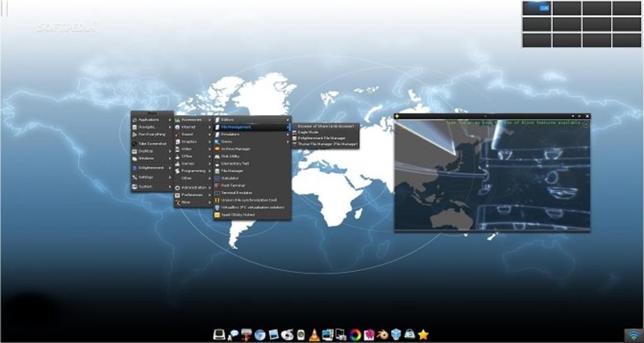The image size is (644, 343).
Task: Click the computer monitor icon in the dock
Action: tap(219, 335)
